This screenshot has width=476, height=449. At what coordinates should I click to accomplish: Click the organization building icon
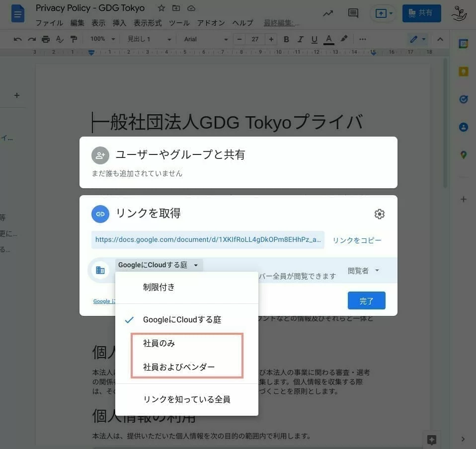point(100,270)
